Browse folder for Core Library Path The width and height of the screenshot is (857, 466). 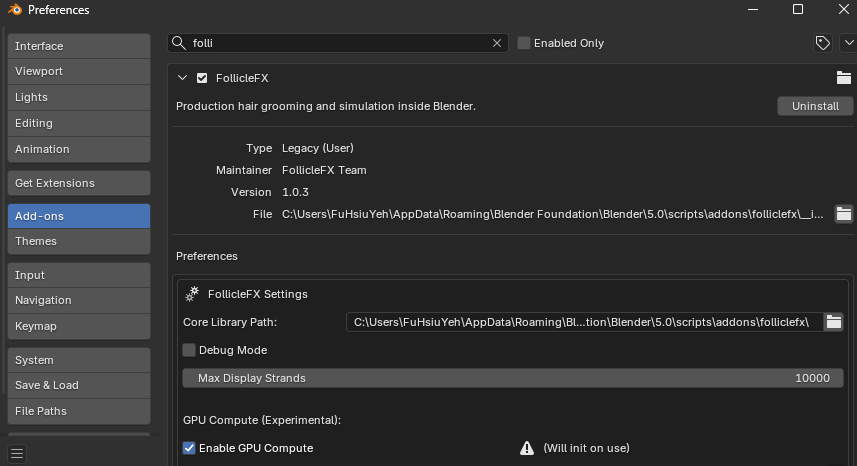pyautogui.click(x=833, y=322)
